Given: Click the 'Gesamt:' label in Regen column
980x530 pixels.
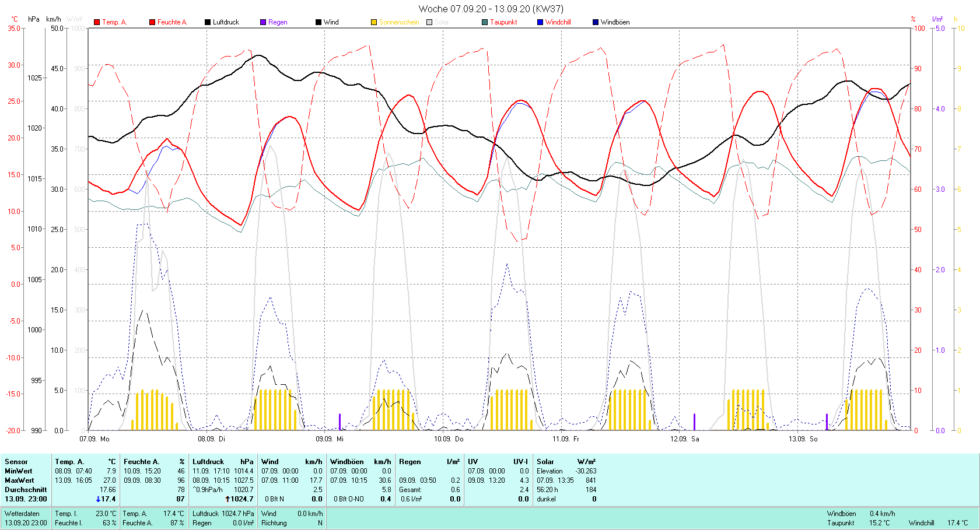Looking at the screenshot, I should pyautogui.click(x=411, y=490).
